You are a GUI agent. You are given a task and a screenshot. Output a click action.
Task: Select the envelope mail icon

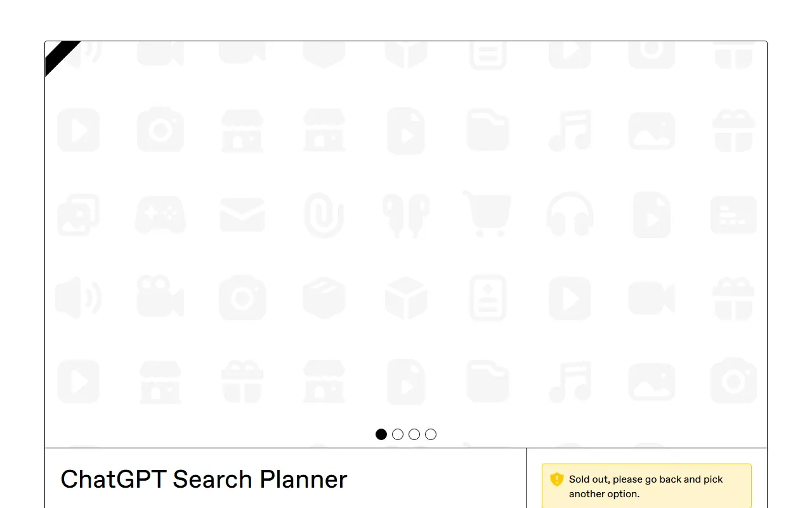coord(242,215)
